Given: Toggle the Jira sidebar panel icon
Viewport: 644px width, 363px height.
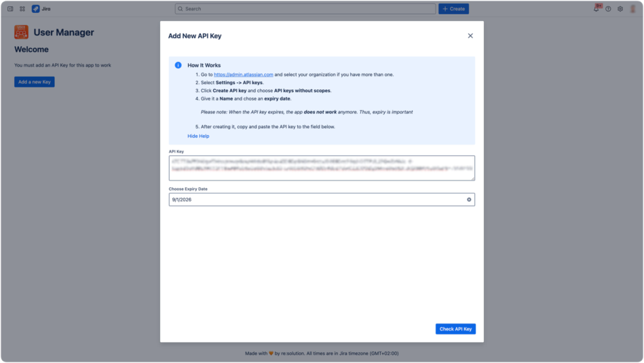Looking at the screenshot, I should pos(10,9).
